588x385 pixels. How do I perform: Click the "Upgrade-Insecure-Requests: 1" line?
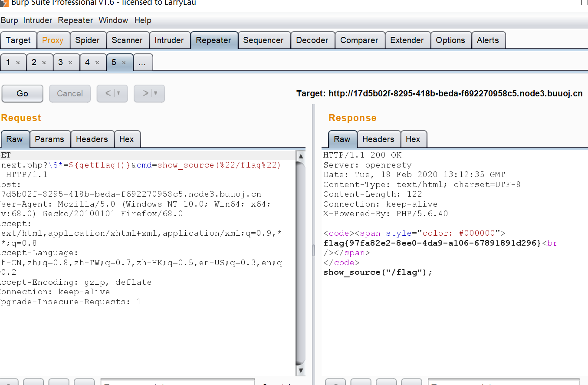click(x=71, y=302)
